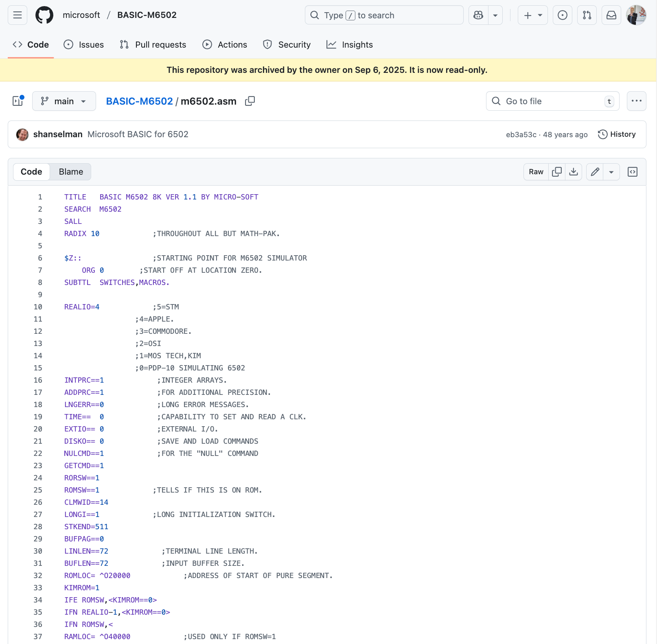Image resolution: width=657 pixels, height=644 pixels.
Task: Switch to the Insights tab
Action: [350, 45]
